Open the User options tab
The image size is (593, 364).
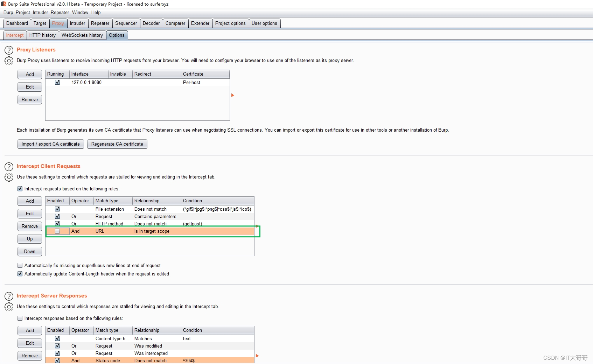coord(264,23)
